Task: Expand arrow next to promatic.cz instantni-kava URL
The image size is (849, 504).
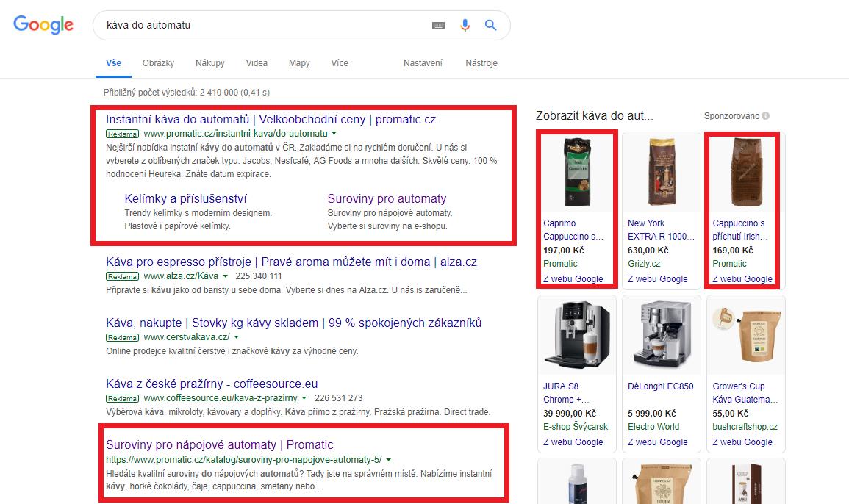Action: point(334,133)
